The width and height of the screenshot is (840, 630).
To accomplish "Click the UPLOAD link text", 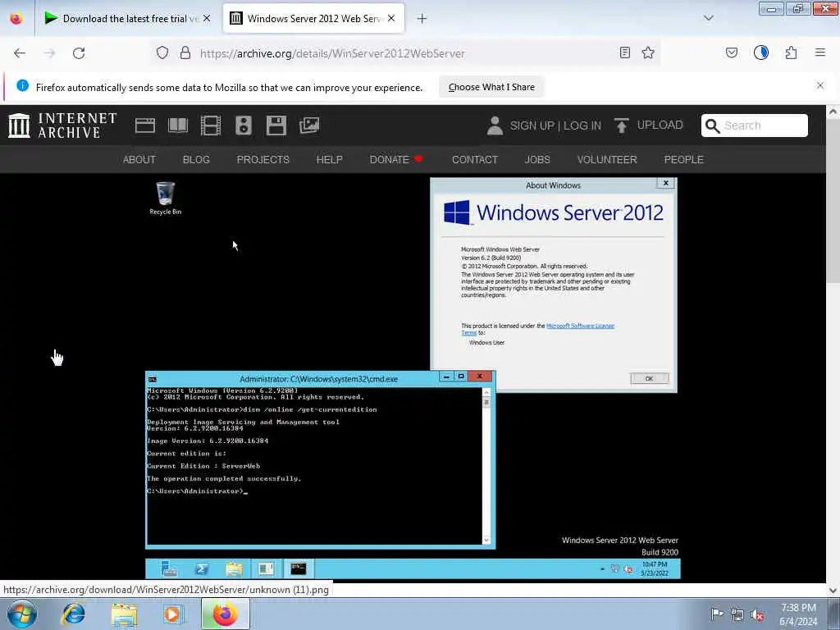I will [x=660, y=125].
